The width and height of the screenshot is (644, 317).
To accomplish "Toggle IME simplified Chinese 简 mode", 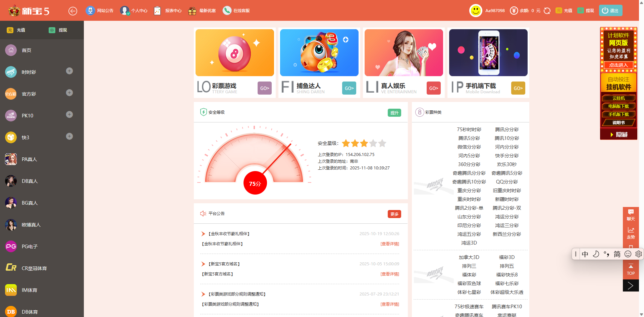I will [617, 254].
